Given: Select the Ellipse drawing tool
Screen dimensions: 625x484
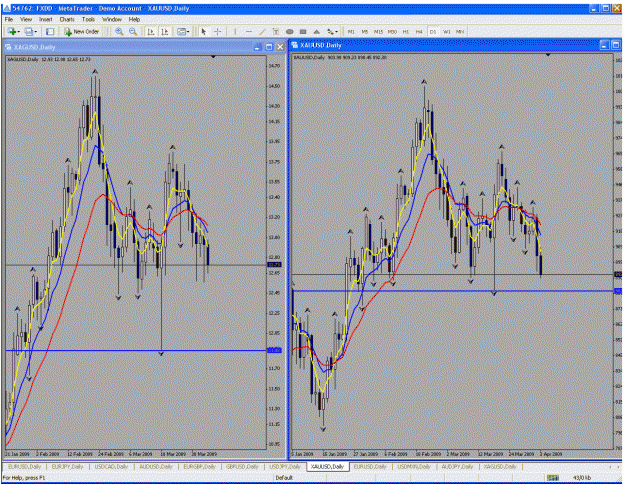Looking at the screenshot, I should click(x=290, y=31).
